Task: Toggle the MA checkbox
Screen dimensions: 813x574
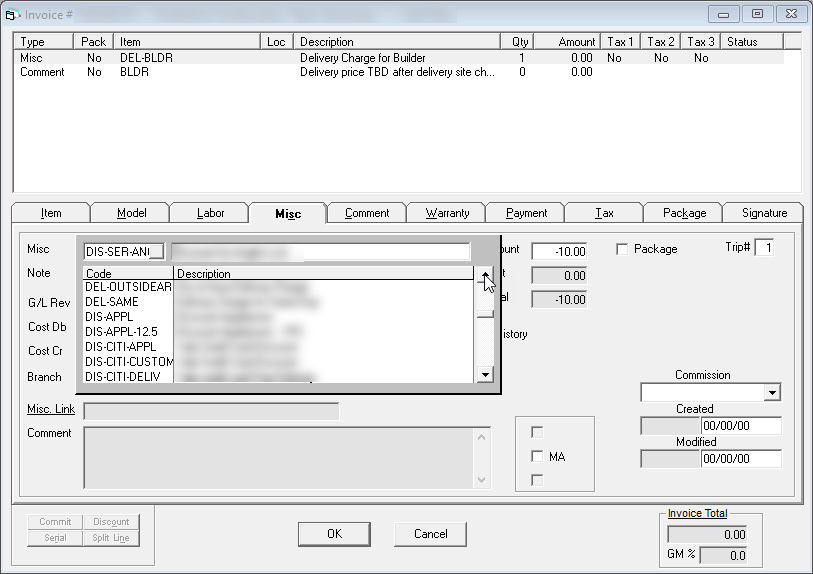Action: pos(538,456)
